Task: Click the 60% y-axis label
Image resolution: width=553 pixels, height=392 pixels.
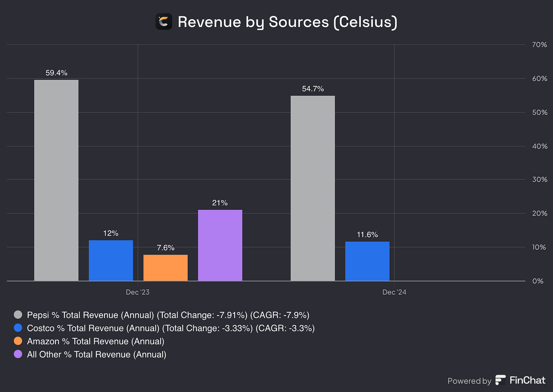Action: click(540, 79)
